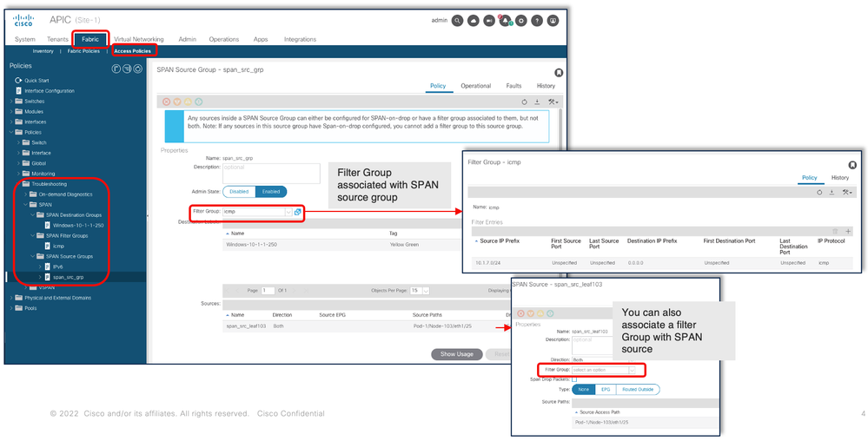Image resolution: width=868 pixels, height=441 pixels.
Task: Select the span_src_grp tree item
Action: 70,277
